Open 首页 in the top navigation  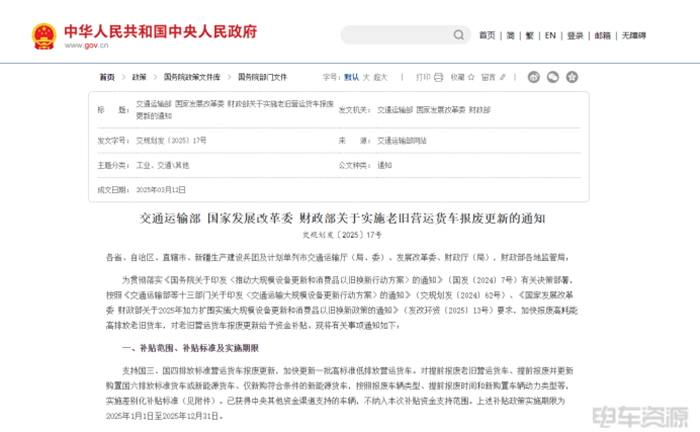pos(487,35)
